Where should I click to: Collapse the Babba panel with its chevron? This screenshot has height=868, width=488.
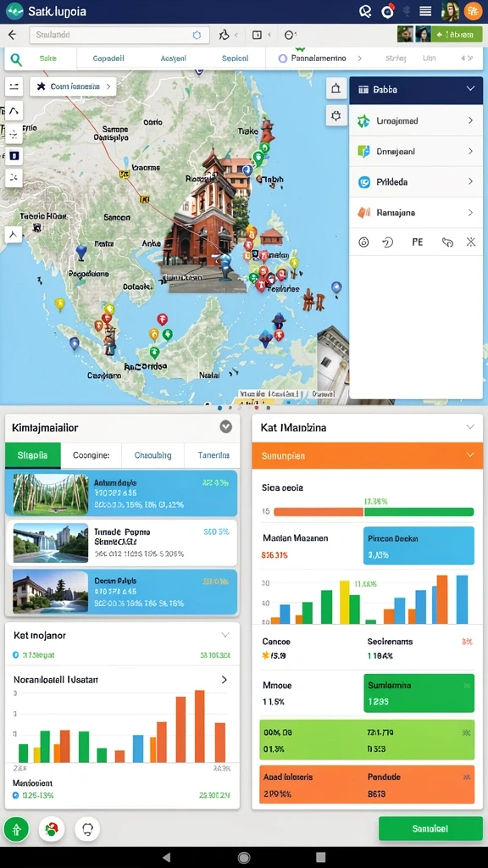tap(471, 88)
